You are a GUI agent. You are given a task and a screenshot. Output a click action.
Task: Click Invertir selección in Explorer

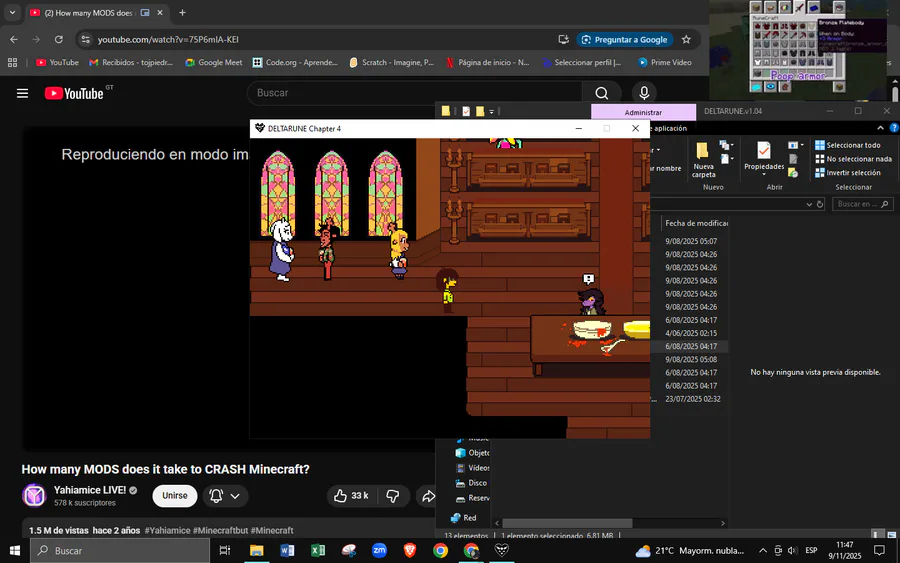(x=847, y=173)
